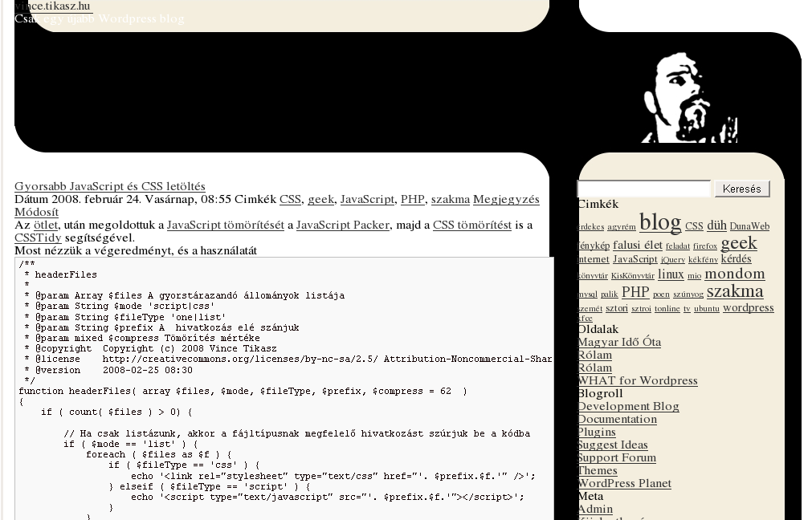This screenshot has height=520, width=812.
Task: Follow the JavaScript Packer link
Action: click(343, 225)
